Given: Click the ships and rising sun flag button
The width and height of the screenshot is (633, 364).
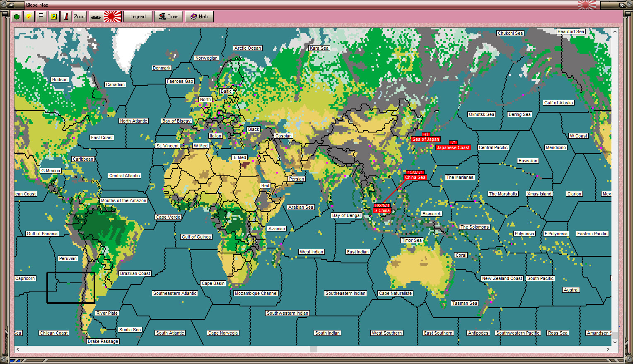Looking at the screenshot, I should pos(105,17).
